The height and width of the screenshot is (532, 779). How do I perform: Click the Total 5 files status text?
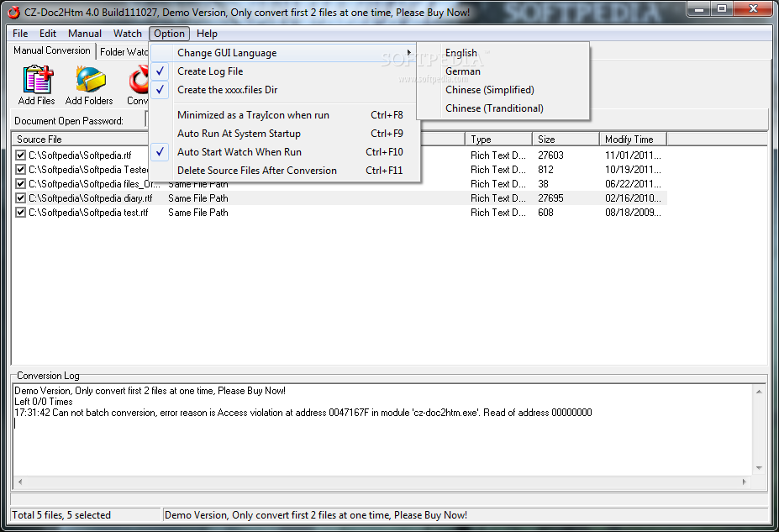pyautogui.click(x=61, y=515)
